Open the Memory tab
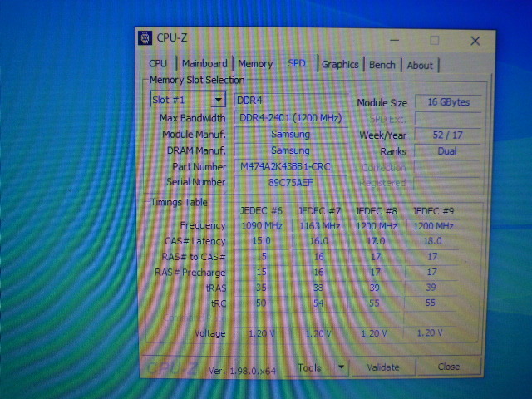This screenshot has height=399, width=532. click(255, 64)
